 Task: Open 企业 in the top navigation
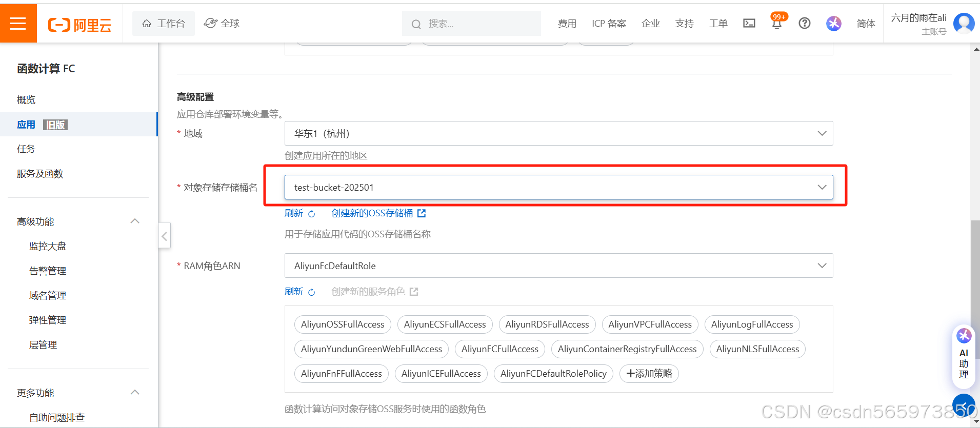coord(651,24)
